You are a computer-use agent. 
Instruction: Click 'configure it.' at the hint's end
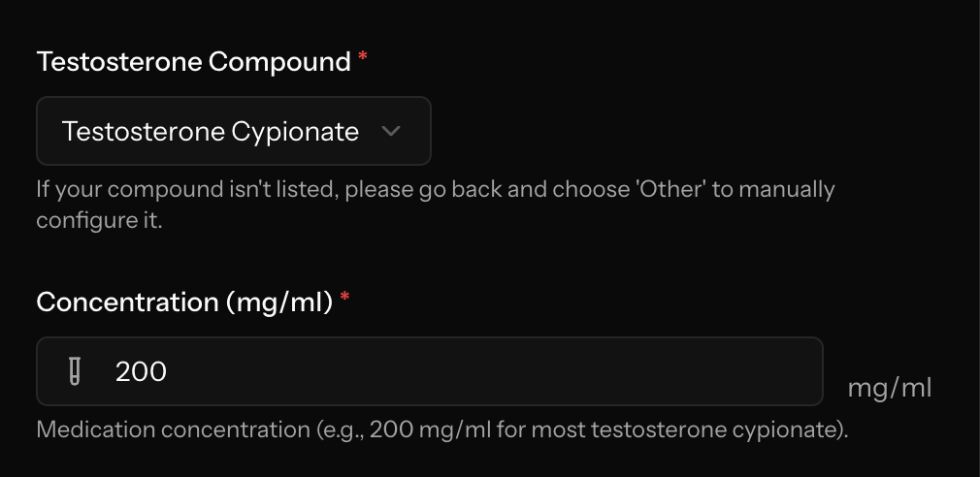pos(99,221)
